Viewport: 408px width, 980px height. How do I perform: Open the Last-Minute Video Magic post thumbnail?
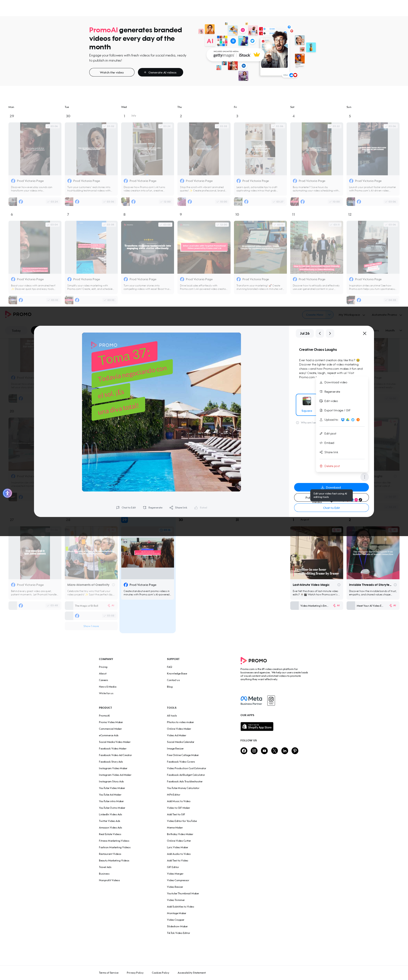coord(316,553)
